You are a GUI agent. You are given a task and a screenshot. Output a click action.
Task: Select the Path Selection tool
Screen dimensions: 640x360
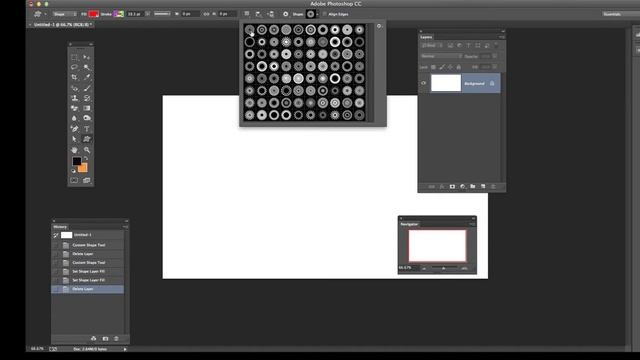(74, 139)
